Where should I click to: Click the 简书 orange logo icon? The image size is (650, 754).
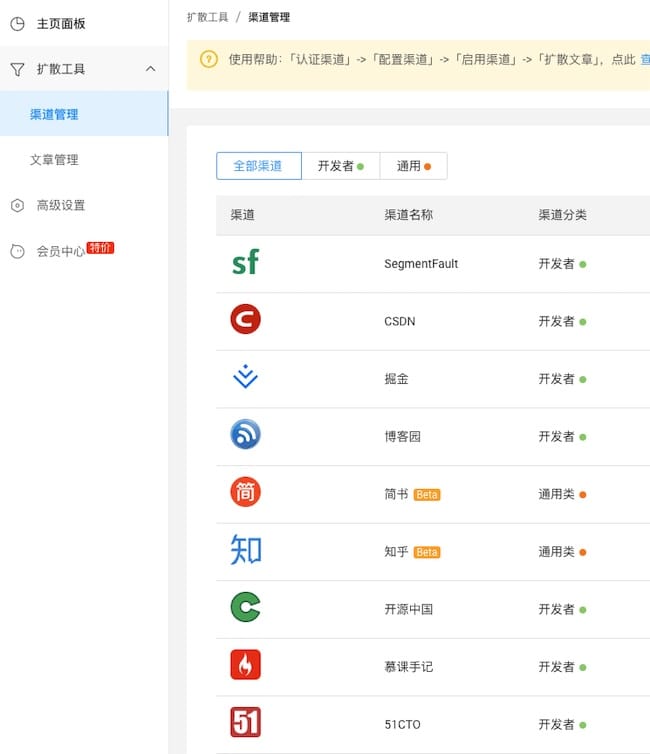point(245,492)
